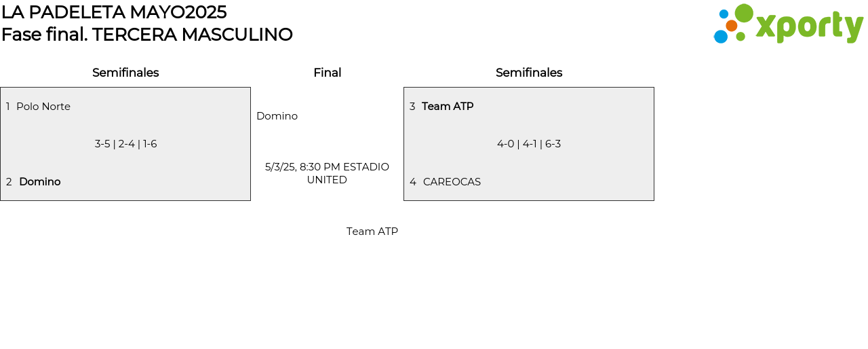Click bold Team ATP in the right semifinal box
Screen dimensions: 868x349
pos(448,107)
